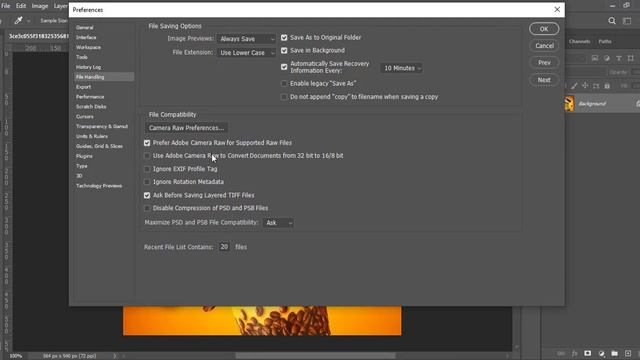Switch to the Channels tab
The width and height of the screenshot is (640, 360).
[x=579, y=42]
